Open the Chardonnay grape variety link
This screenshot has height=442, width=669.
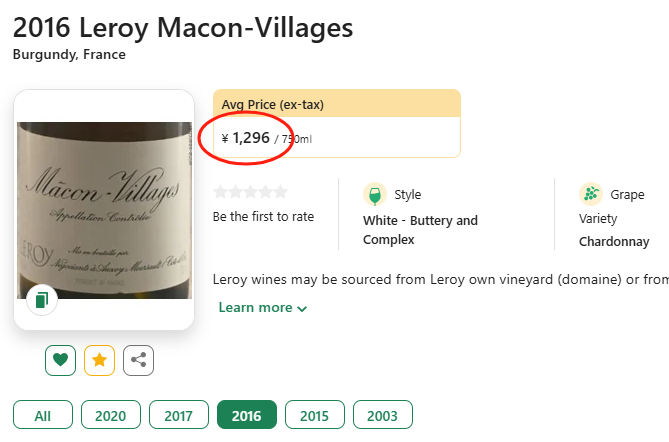(614, 241)
